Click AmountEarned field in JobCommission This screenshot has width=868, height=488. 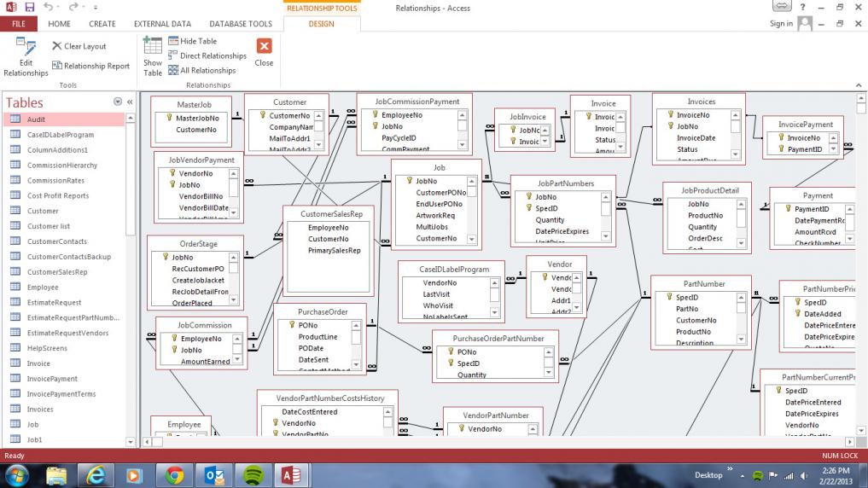[x=206, y=361]
